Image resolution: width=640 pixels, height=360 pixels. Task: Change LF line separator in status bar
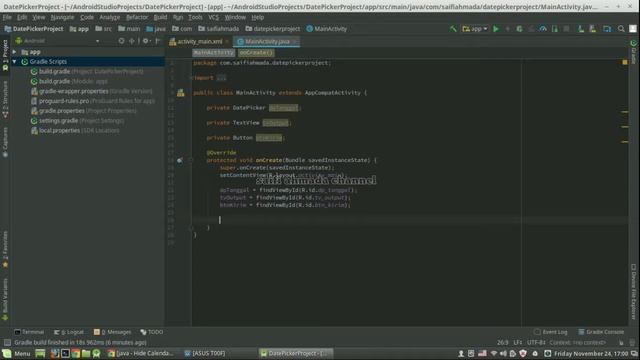pos(518,342)
